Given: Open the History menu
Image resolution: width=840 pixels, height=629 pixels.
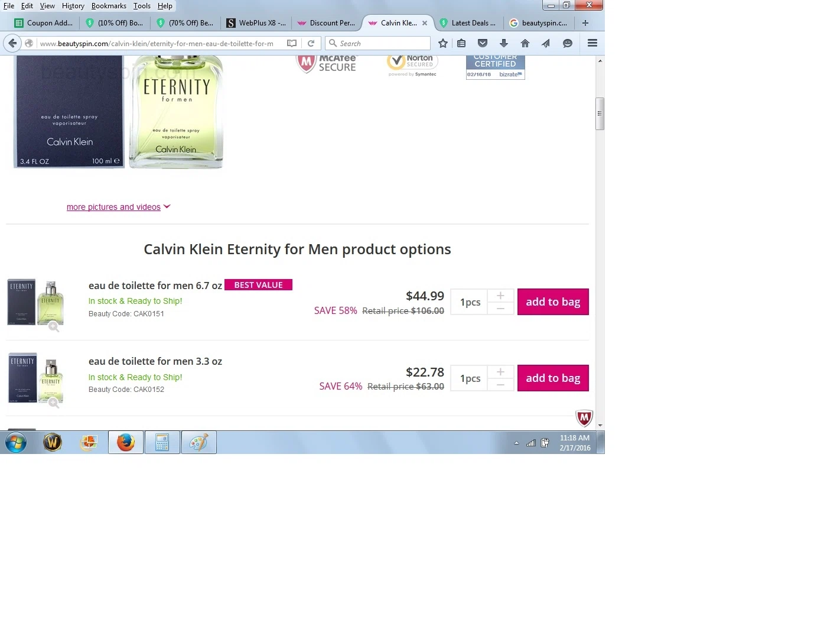Looking at the screenshot, I should (73, 6).
